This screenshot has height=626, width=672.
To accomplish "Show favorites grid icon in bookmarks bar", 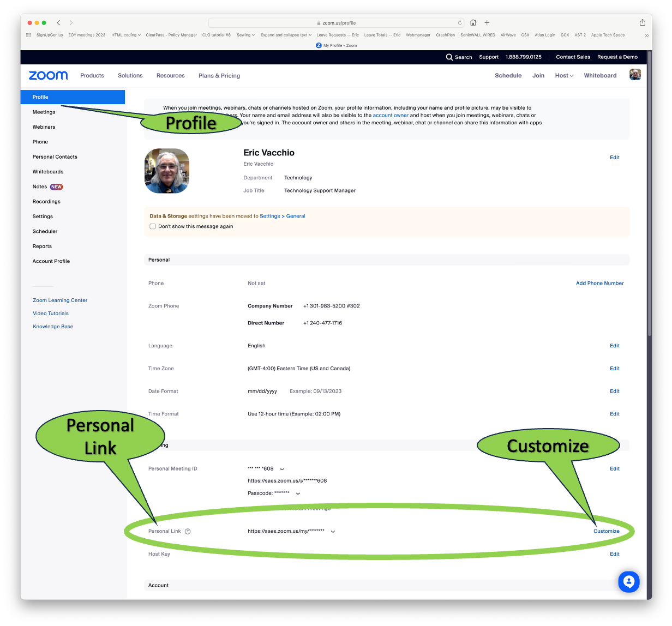I will pyautogui.click(x=28, y=35).
